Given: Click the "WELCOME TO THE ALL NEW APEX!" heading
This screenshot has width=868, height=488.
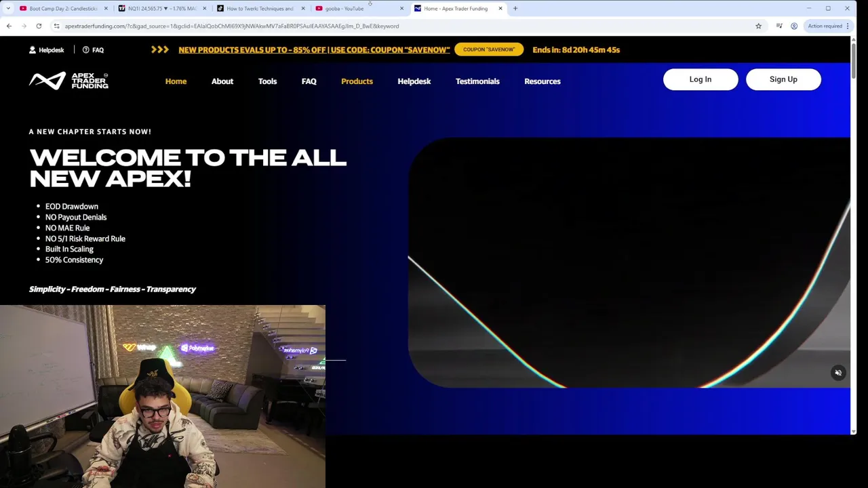Looking at the screenshot, I should click(188, 168).
